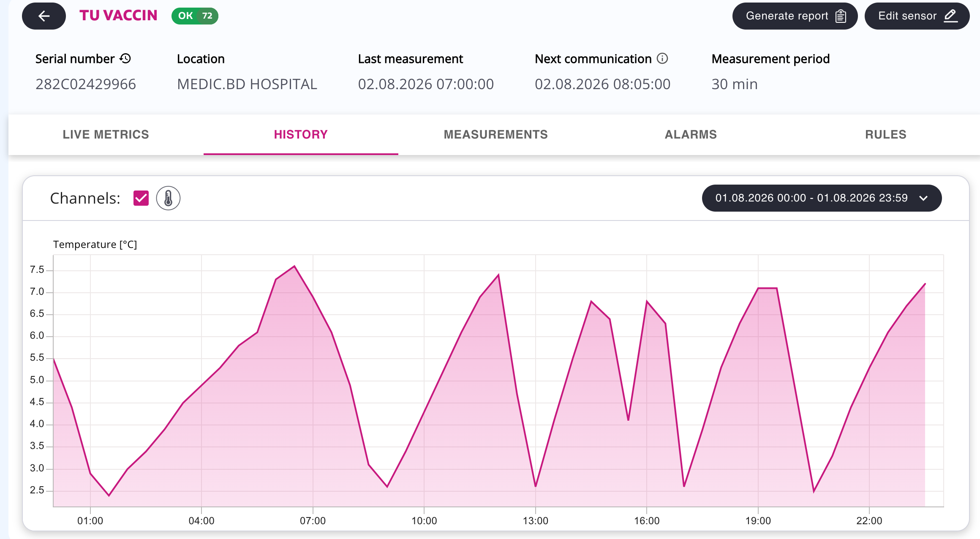Click last measurement value 02.08.2026 07:00:00

[x=426, y=84]
